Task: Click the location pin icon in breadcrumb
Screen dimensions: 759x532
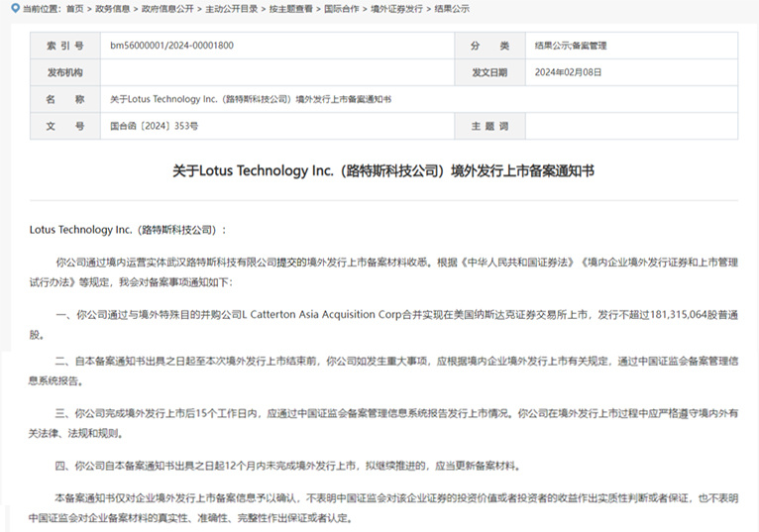Action: (x=15, y=8)
